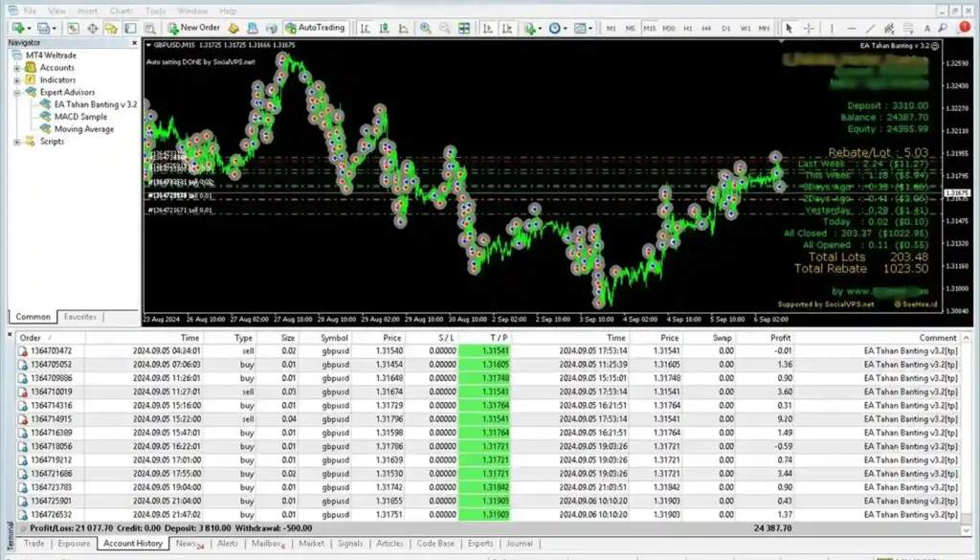
Task: Select the trendline drawing tool
Action: [869, 28]
